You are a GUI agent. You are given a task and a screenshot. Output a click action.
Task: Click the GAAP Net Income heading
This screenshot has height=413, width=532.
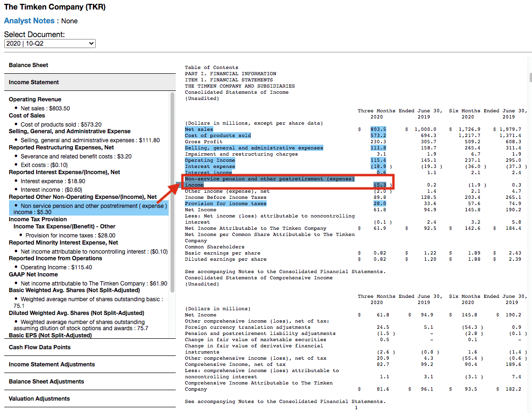[33, 275]
